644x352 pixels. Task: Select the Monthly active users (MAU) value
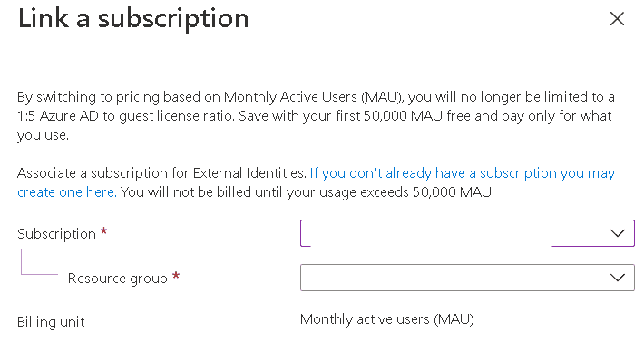pos(387,319)
